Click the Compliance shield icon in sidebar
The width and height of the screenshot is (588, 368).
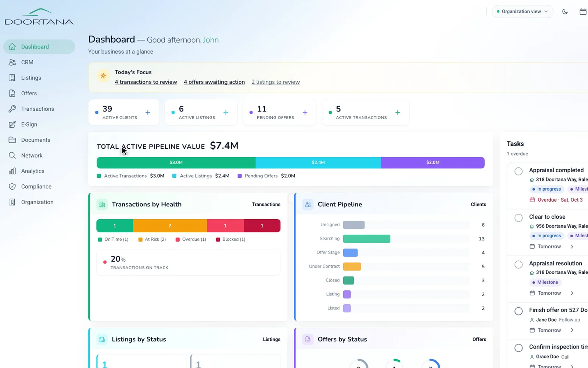point(12,187)
